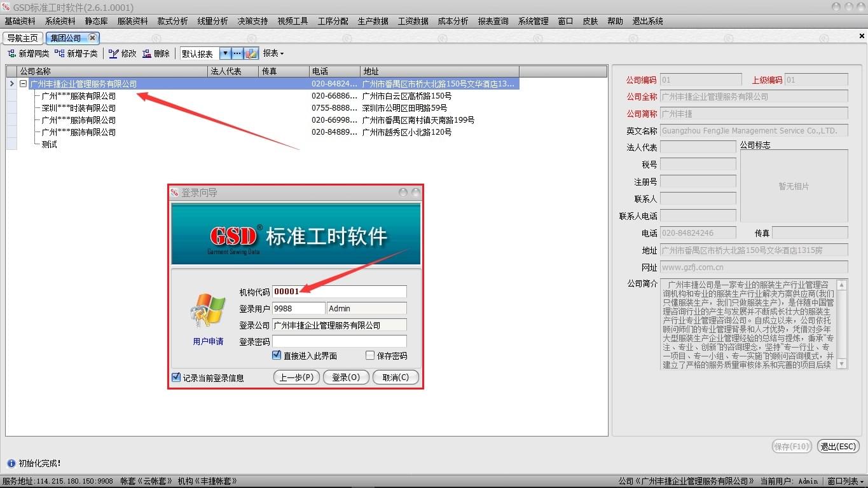
Task: Open the 皮肤 skin menu
Action: pos(590,21)
